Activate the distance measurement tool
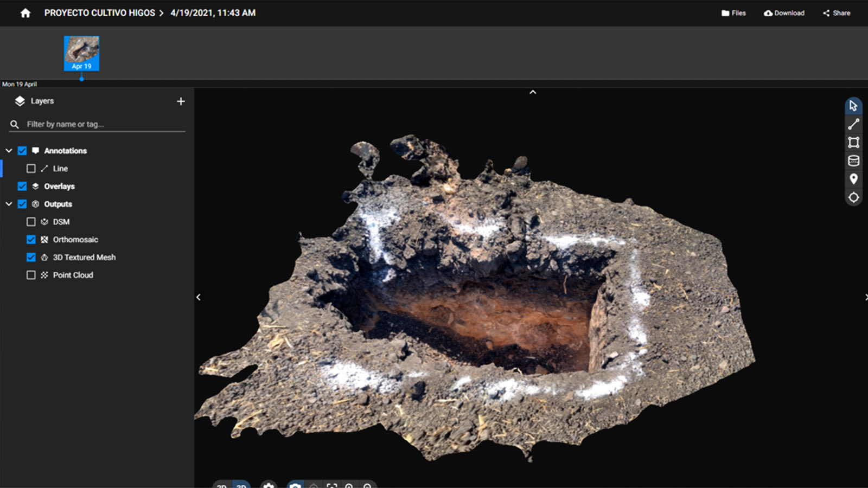The image size is (868, 488). pyautogui.click(x=853, y=124)
